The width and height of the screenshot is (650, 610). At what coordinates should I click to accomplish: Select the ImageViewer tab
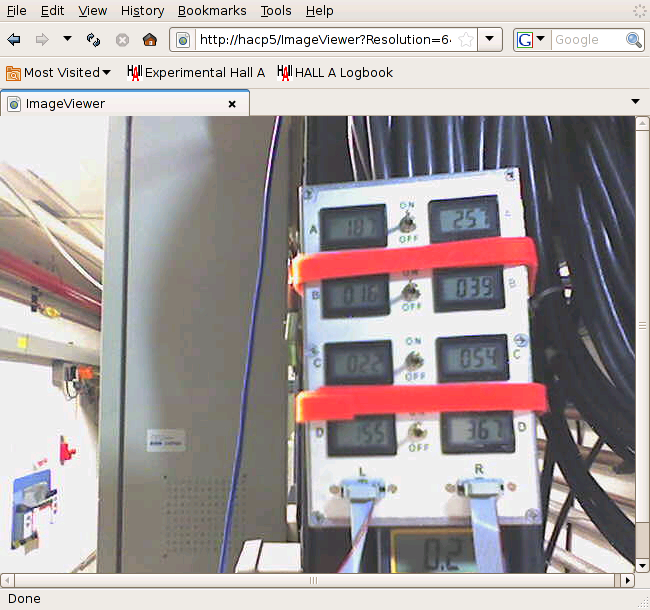[x=124, y=103]
